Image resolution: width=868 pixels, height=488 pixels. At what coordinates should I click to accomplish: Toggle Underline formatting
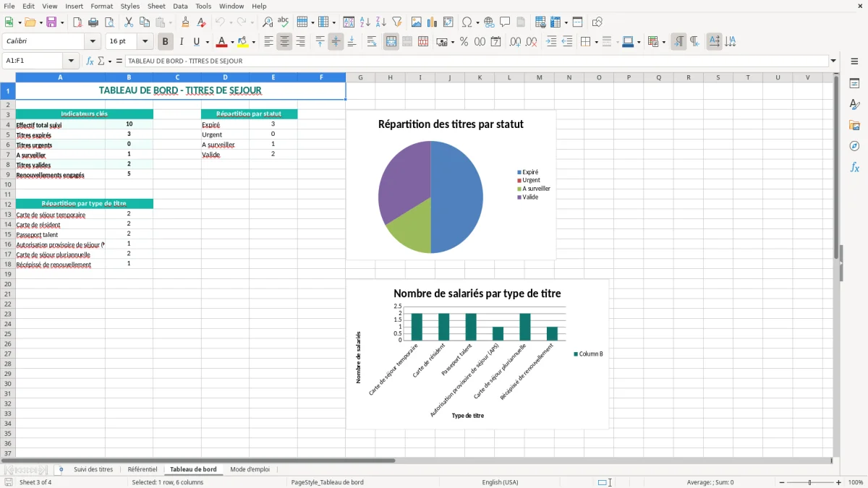click(197, 42)
